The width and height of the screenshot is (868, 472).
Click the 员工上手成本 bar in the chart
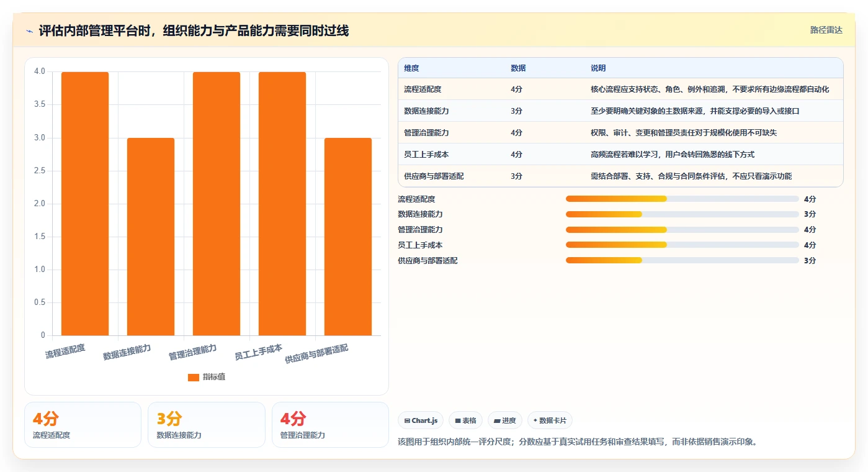click(282, 204)
